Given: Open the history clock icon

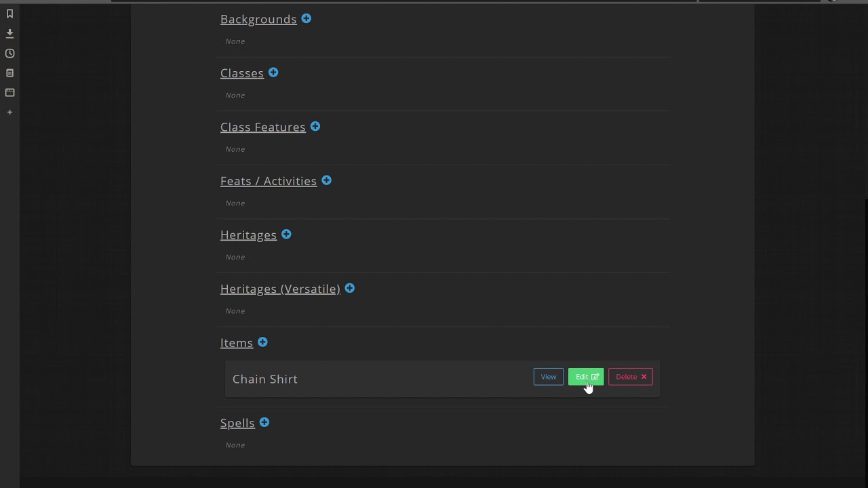Looking at the screenshot, I should click(9, 53).
